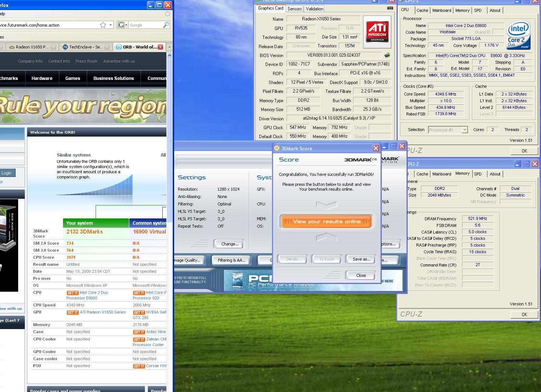
Task: Follow the Advertise with us header link
Action: click(x=119, y=61)
